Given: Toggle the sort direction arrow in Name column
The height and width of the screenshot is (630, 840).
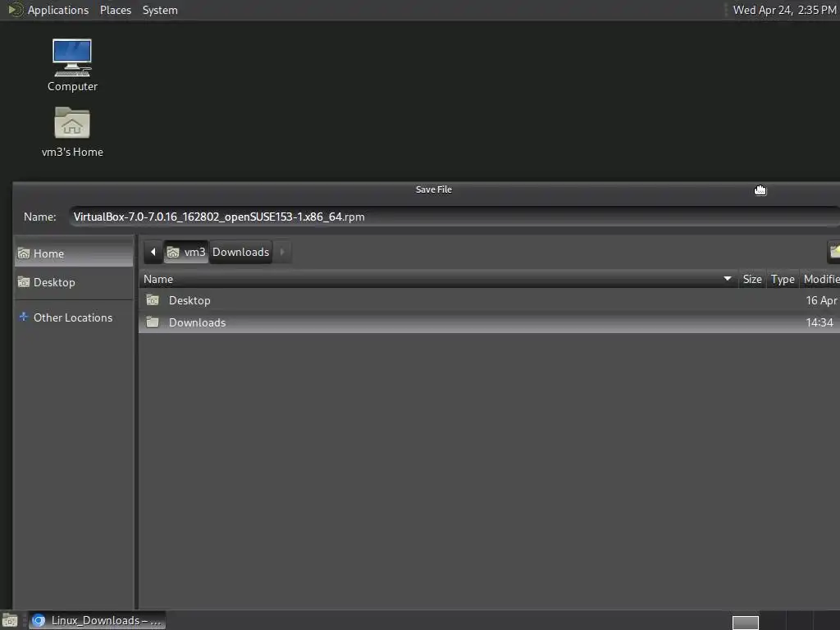Looking at the screenshot, I should [x=727, y=279].
